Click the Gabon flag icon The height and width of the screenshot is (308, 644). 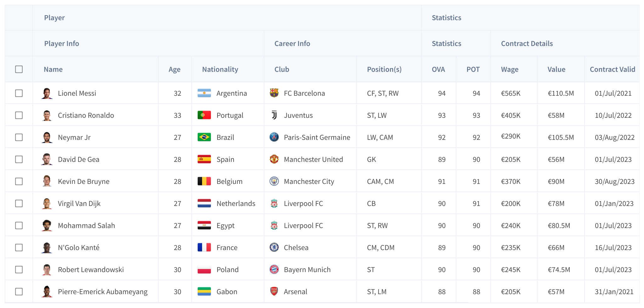click(204, 291)
